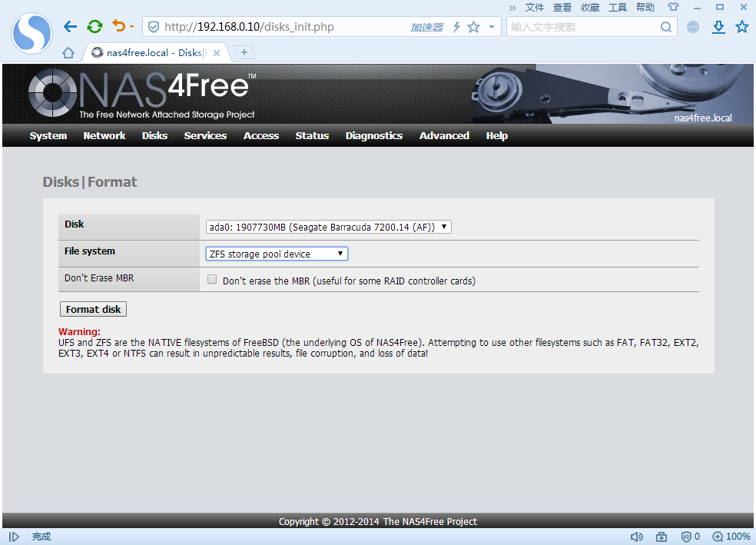Click the Format disk button
The image size is (756, 545).
click(93, 309)
